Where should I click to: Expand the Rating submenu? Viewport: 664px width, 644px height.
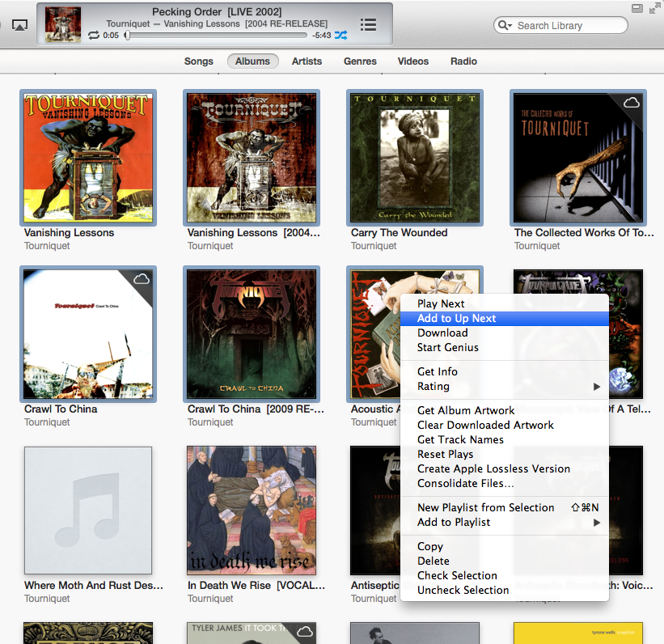[505, 387]
